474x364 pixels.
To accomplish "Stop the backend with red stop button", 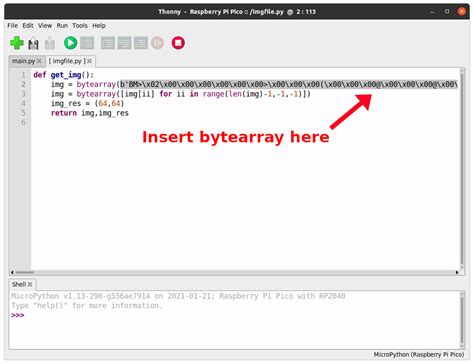I will point(178,43).
